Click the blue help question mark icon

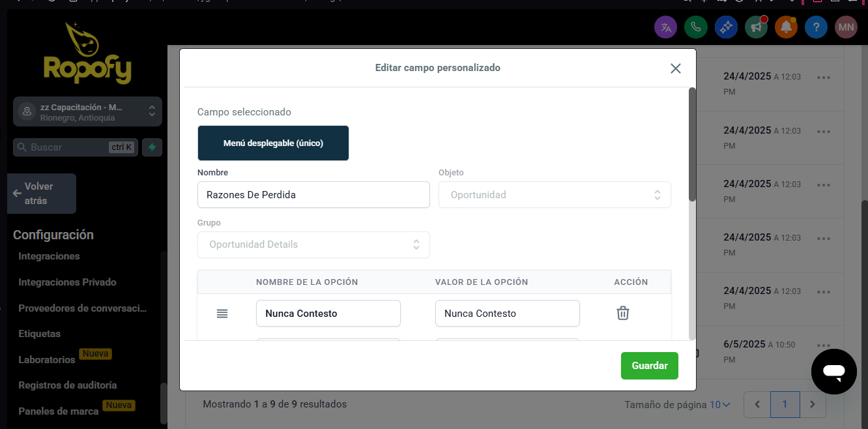(x=816, y=27)
